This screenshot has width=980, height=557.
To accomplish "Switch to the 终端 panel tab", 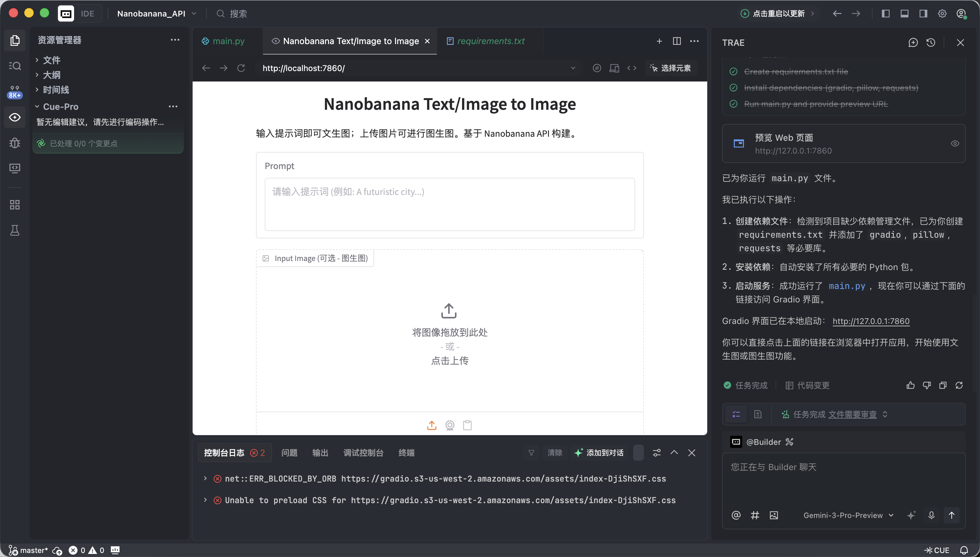I will [x=406, y=453].
